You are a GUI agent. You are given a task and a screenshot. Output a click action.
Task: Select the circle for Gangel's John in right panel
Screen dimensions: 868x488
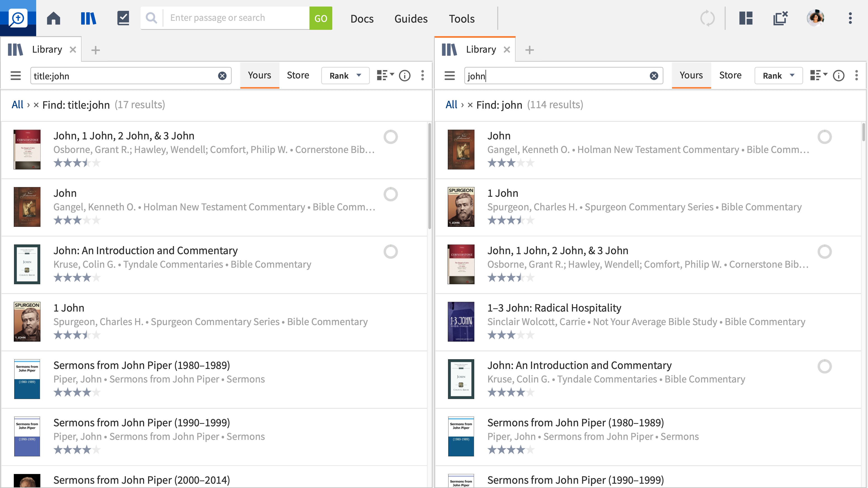coord(825,137)
